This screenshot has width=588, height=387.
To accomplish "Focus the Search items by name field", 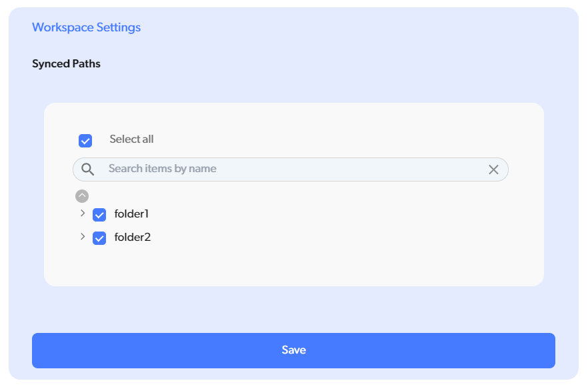I will tap(293, 169).
